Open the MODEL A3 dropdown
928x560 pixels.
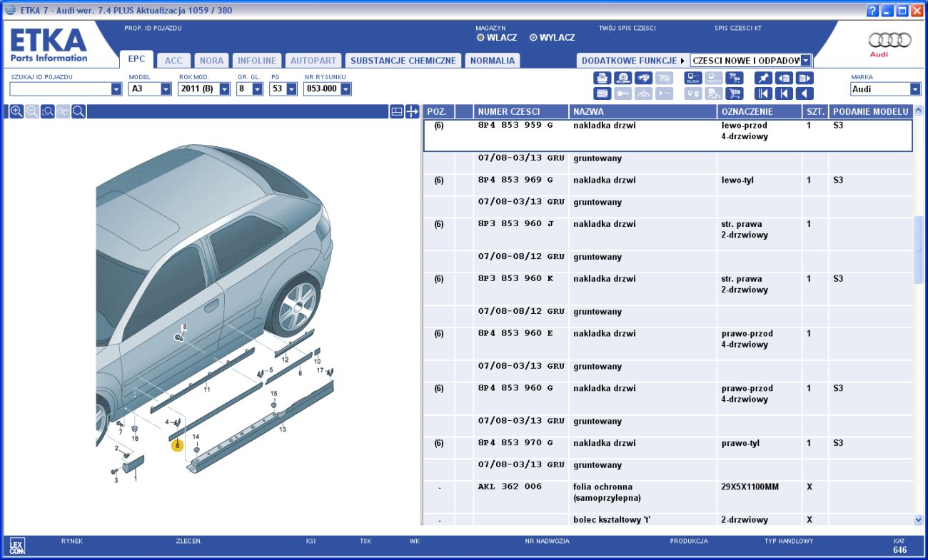(166, 89)
